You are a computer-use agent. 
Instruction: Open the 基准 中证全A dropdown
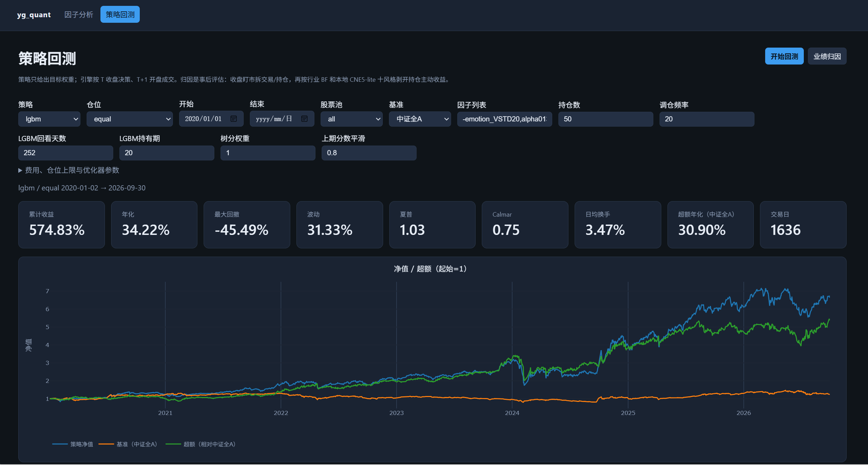tap(420, 119)
